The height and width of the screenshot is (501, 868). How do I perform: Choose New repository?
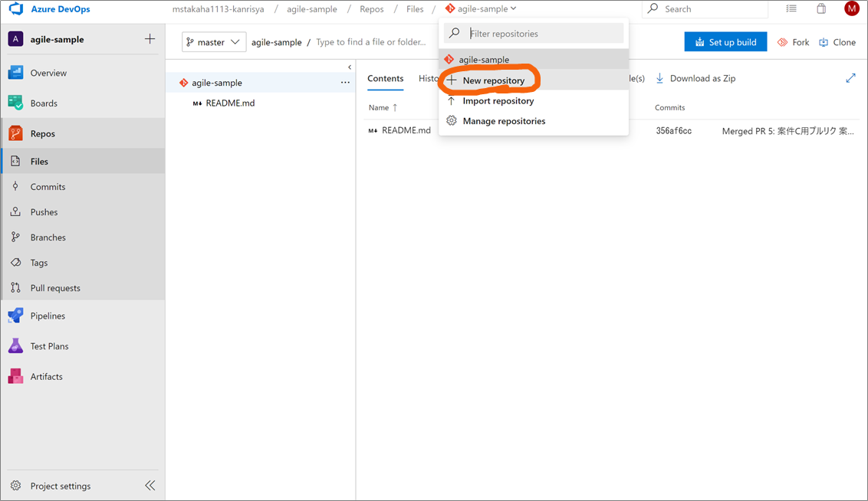(534, 80)
